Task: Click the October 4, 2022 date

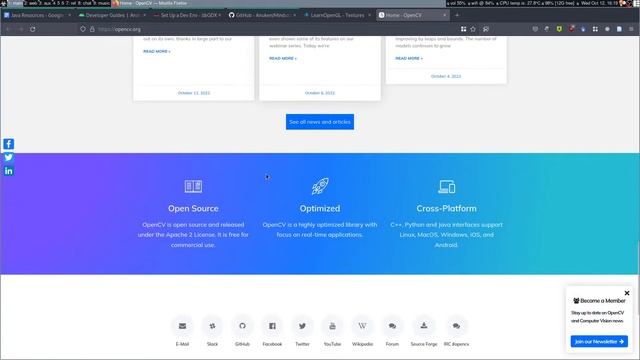Action: [x=446, y=76]
